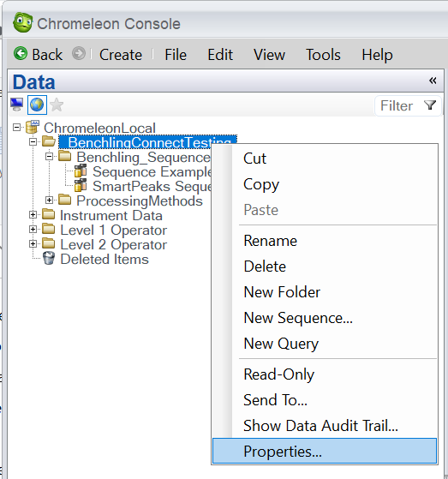448x479 pixels.
Task: Collapse the BenchlingConnectTesting tree node
Action: 33,141
